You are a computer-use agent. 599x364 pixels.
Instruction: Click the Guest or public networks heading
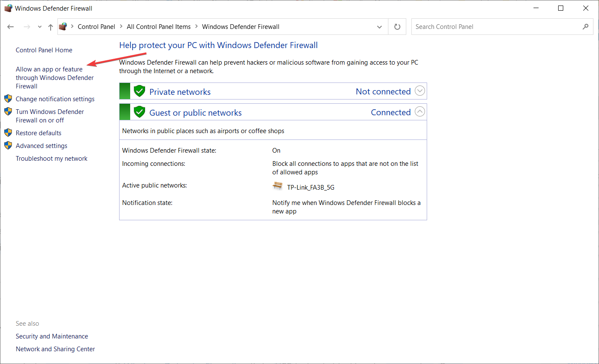pyautogui.click(x=196, y=113)
